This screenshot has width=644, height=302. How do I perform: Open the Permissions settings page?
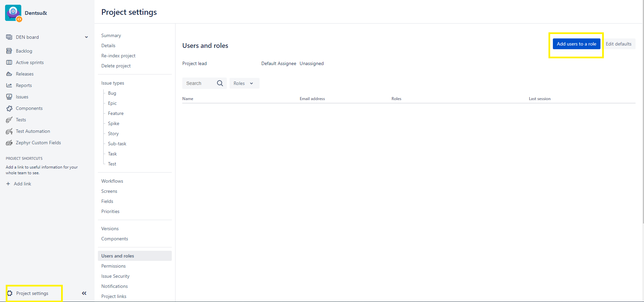(x=113, y=266)
